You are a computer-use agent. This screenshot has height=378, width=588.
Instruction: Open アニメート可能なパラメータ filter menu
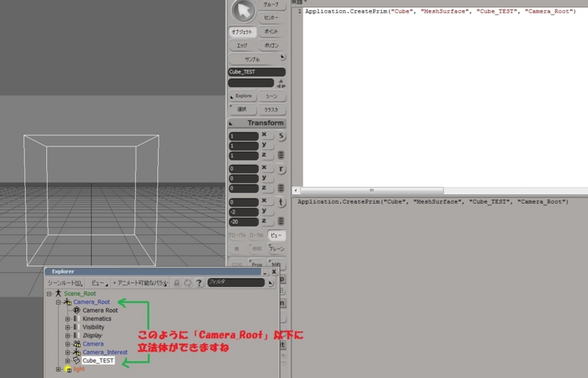tap(140, 282)
